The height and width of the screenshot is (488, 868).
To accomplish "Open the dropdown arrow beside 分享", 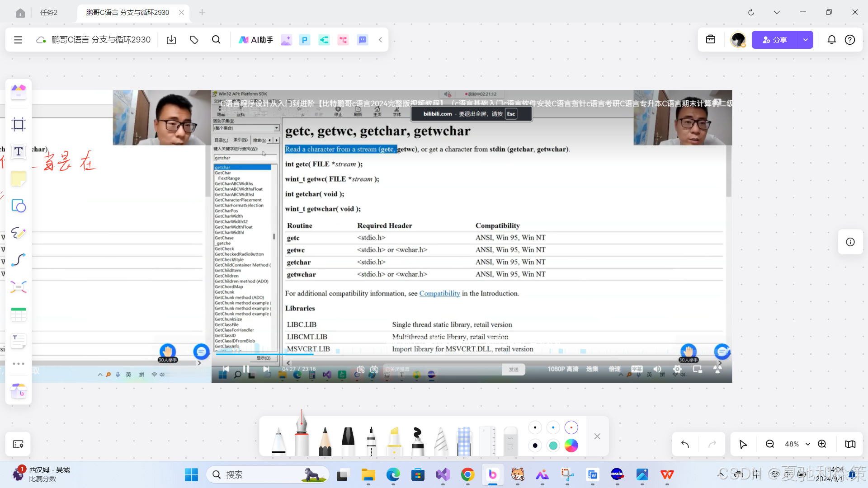I will pos(805,40).
